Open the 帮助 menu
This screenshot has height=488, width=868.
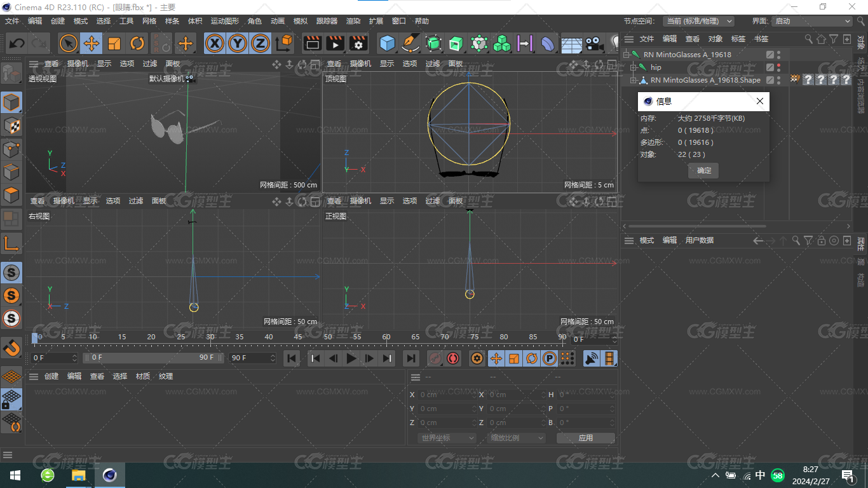click(422, 21)
